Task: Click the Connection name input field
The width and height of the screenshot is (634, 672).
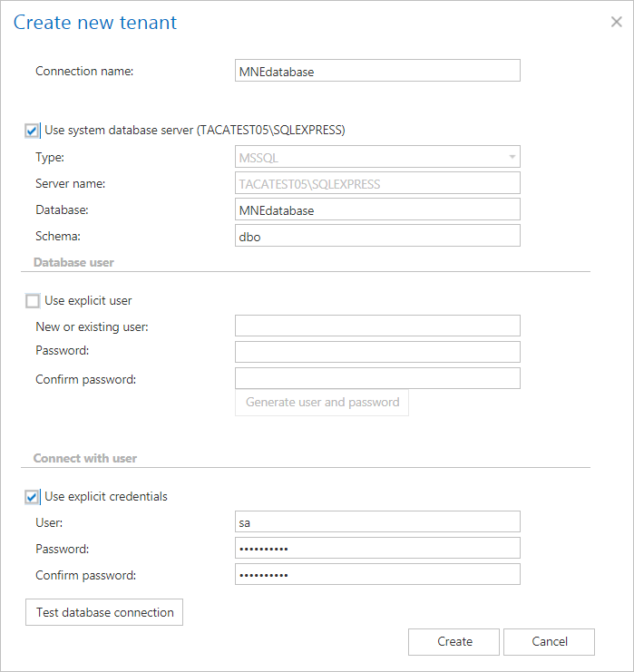Action: point(376,71)
